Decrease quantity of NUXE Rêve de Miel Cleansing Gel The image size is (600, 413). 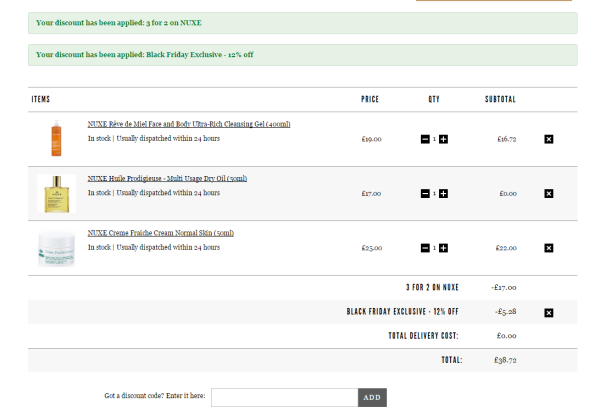click(x=425, y=139)
